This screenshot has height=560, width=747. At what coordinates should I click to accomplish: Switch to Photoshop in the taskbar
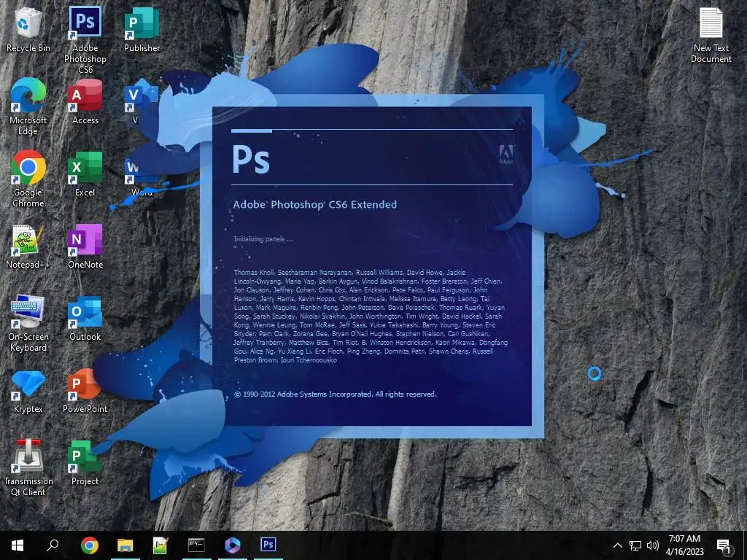[268, 545]
